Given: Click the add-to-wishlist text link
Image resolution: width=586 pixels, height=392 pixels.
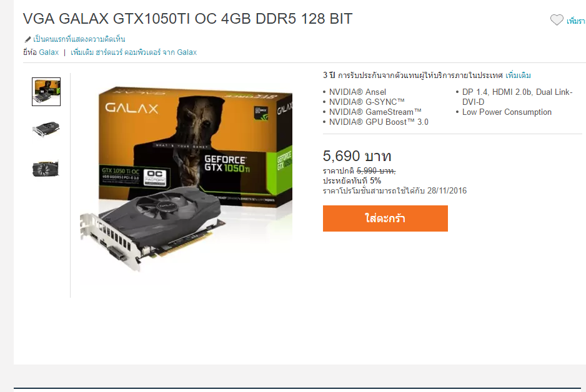Looking at the screenshot, I should pyautogui.click(x=576, y=21).
